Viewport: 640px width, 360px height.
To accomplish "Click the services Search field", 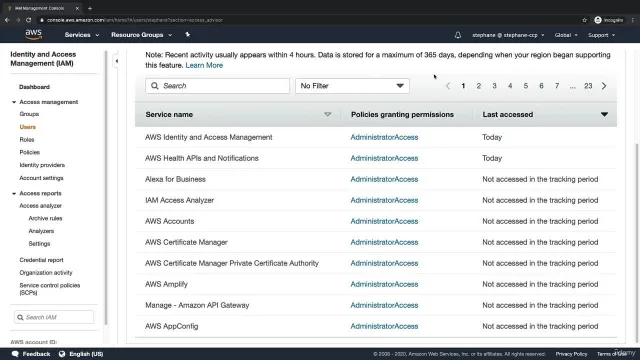I will tap(217, 86).
